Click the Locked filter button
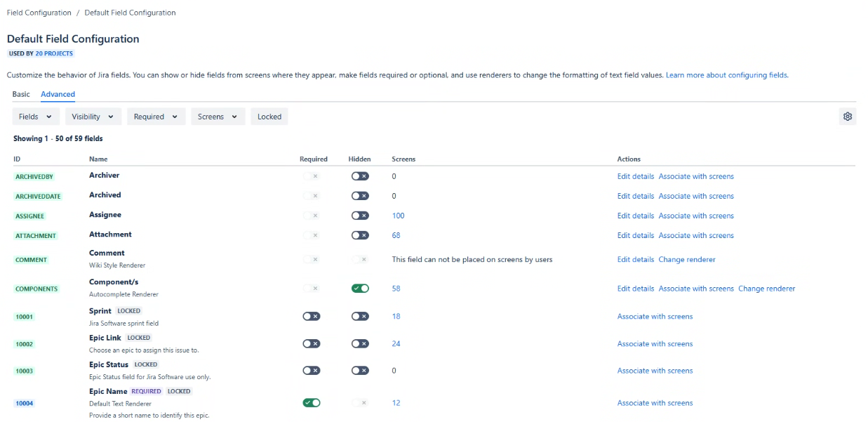868x422 pixels. pos(269,117)
